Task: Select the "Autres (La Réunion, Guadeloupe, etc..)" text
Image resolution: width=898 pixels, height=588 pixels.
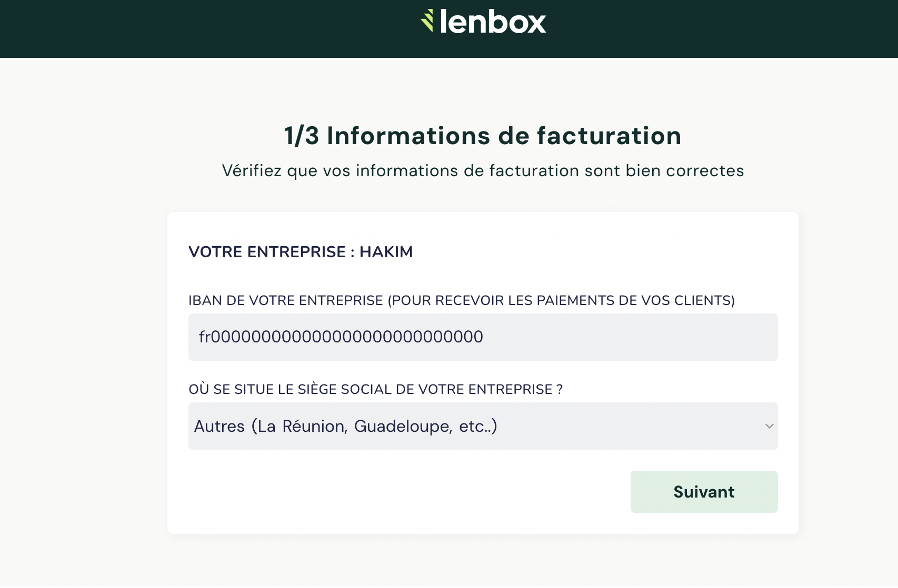Action: click(x=345, y=426)
